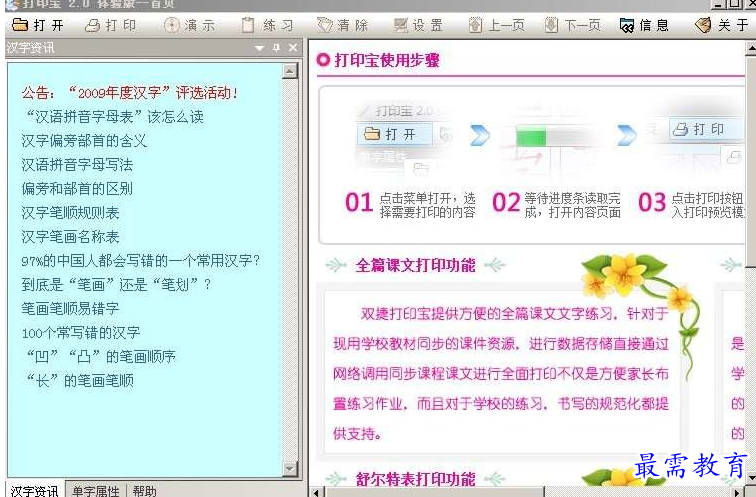Viewport: 756px width, 497px height.
Task: Click the horizontal scrollbar thumb in main pane
Action: point(434,492)
